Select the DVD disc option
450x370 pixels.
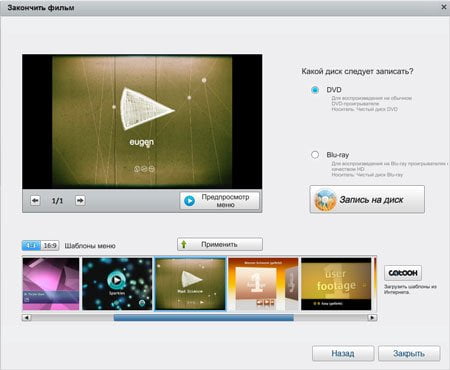[x=315, y=90]
